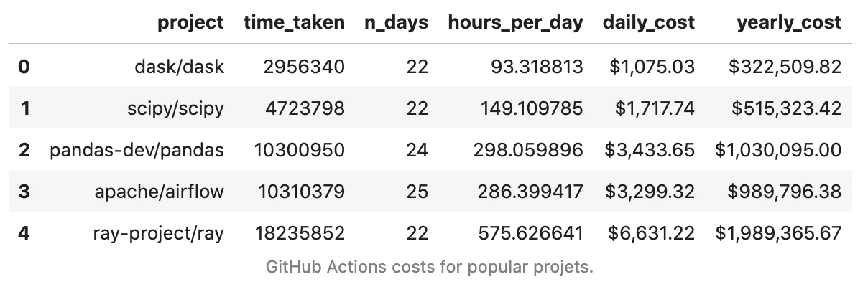Click the $6,631.22 daily cost cell

[652, 233]
